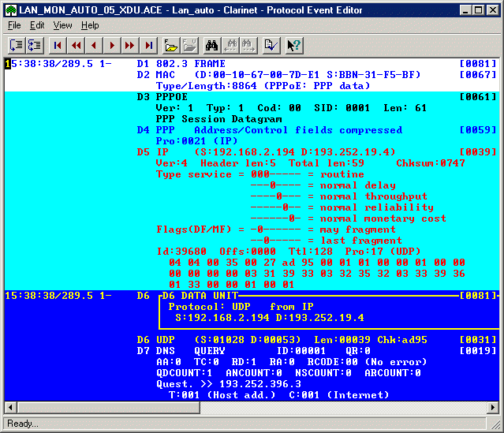Activate the context help pointer icon
This screenshot has width=504, height=433.
(293, 45)
